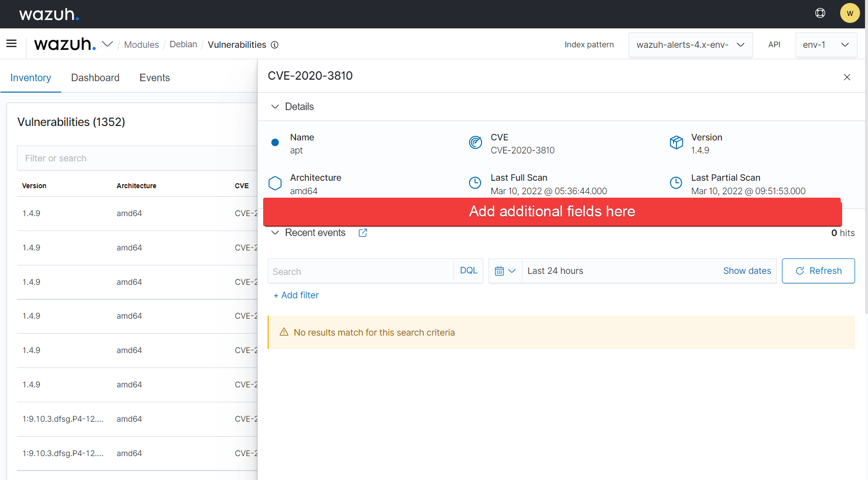The height and width of the screenshot is (480, 868).
Task: Click the health status icon in the top bar
Action: click(x=820, y=13)
